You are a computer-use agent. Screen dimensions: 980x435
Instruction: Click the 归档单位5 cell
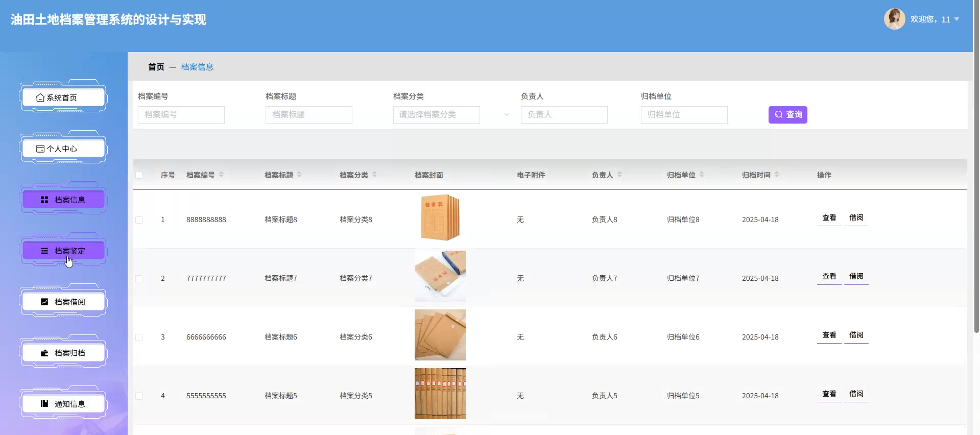[x=683, y=396]
